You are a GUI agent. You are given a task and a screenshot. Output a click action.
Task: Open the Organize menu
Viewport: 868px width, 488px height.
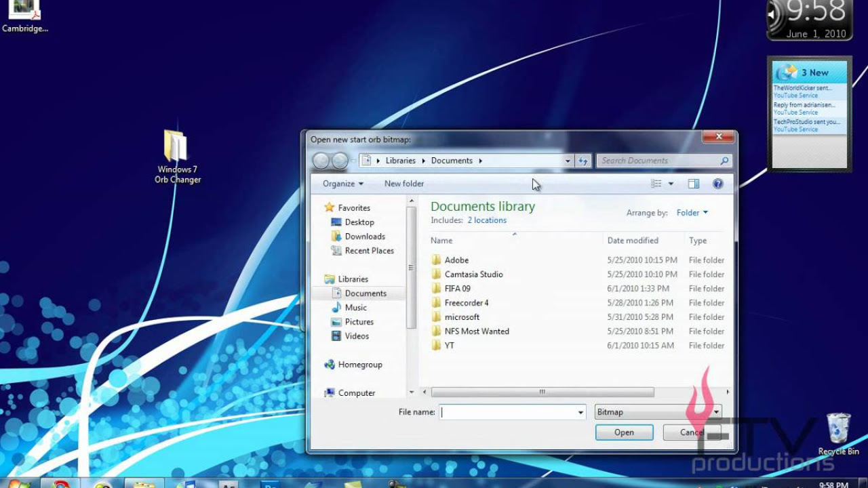pyautogui.click(x=343, y=184)
